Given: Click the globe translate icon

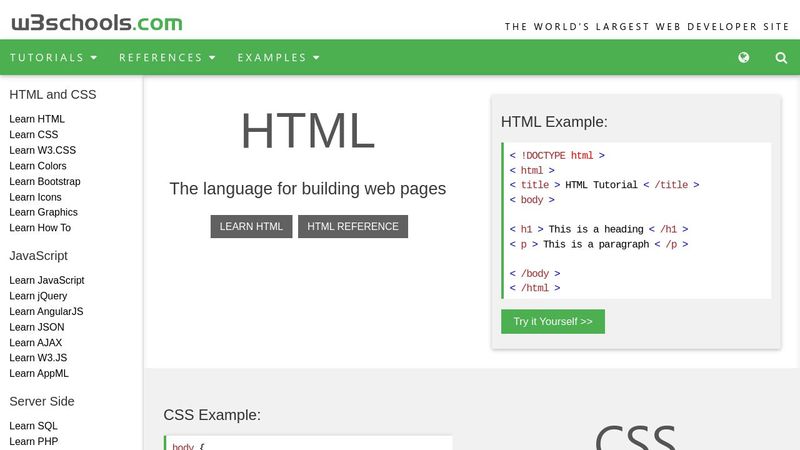Looking at the screenshot, I should point(743,58).
